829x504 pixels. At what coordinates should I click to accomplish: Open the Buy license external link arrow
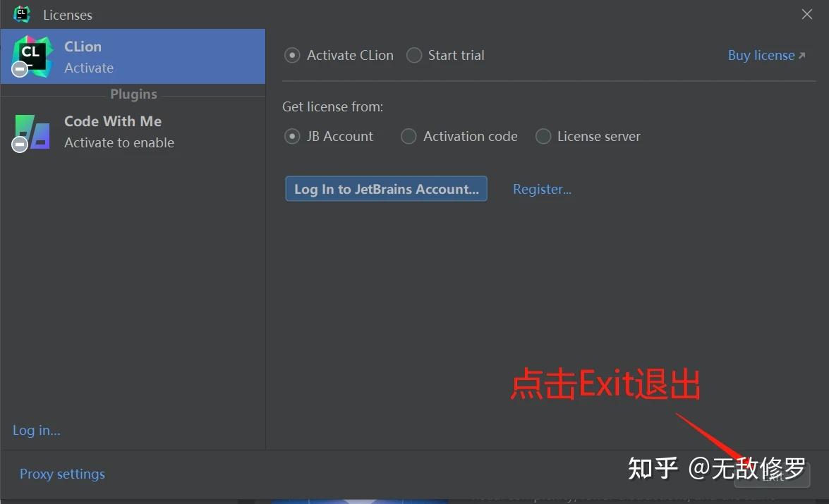[803, 54]
